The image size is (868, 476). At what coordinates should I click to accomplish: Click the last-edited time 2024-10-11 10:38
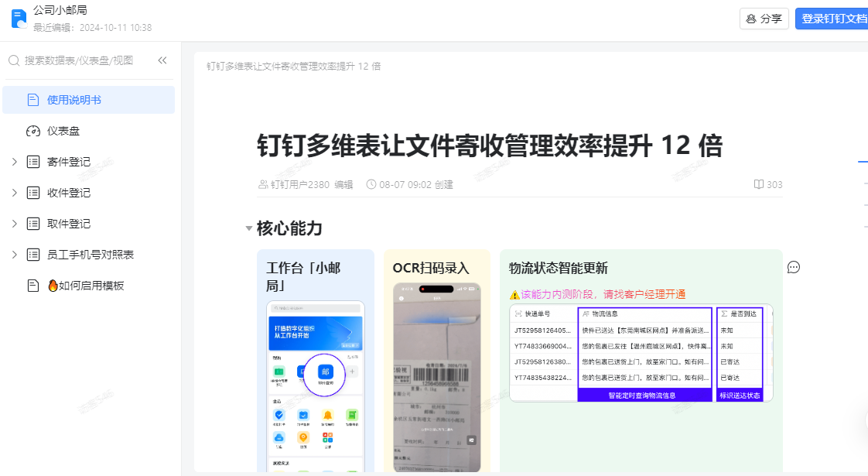116,27
